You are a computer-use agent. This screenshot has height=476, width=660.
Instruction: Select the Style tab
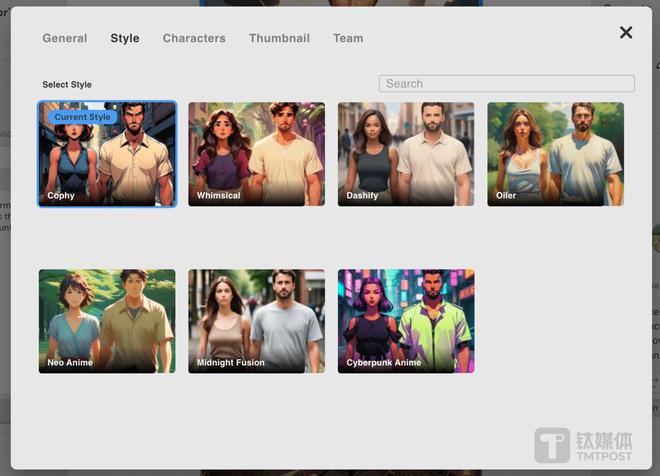pyautogui.click(x=125, y=38)
